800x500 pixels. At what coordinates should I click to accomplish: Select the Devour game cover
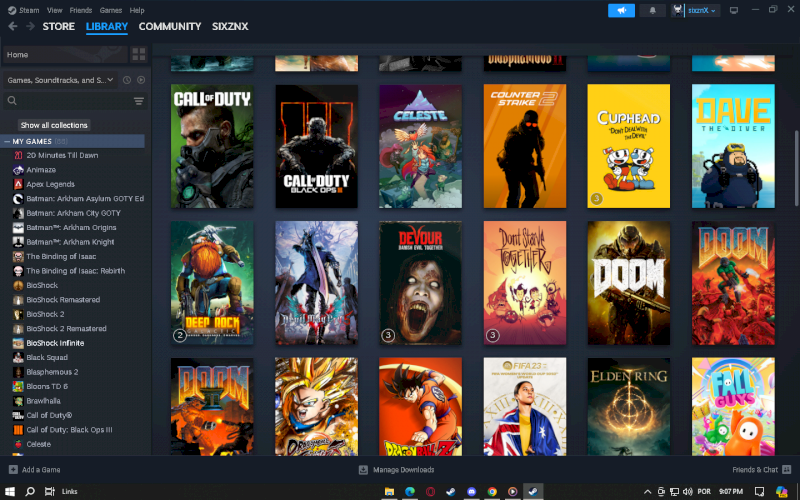tap(420, 283)
